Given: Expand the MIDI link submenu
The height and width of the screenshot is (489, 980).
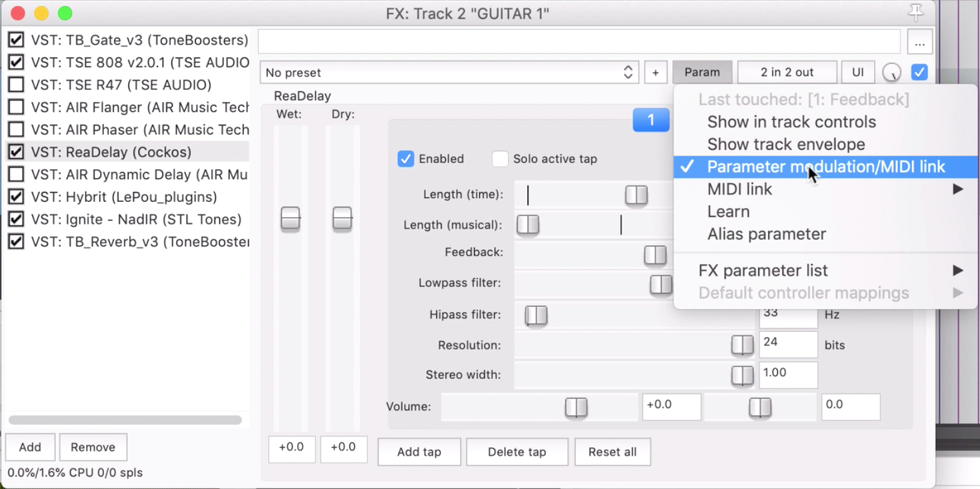Looking at the screenshot, I should [740, 189].
